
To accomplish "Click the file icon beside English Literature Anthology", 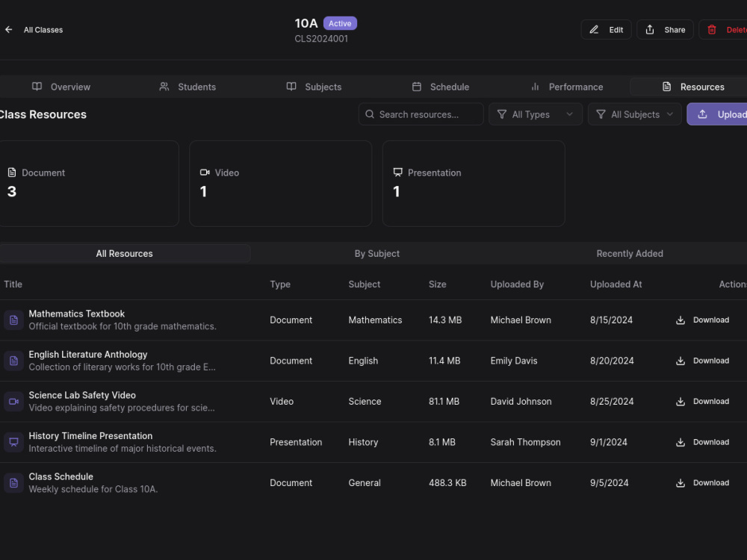I will [13, 361].
